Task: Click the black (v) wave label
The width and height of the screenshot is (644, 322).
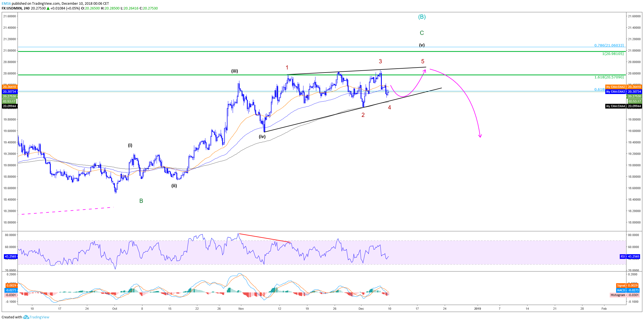Action: pos(422,45)
